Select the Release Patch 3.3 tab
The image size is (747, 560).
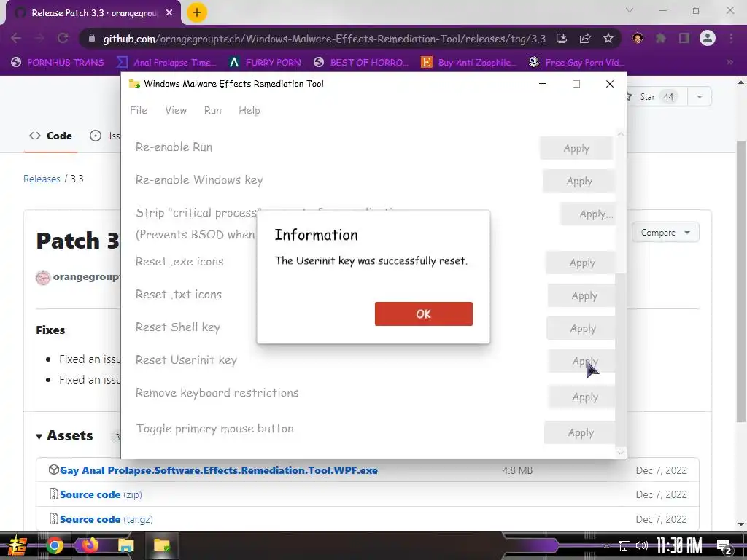93,13
